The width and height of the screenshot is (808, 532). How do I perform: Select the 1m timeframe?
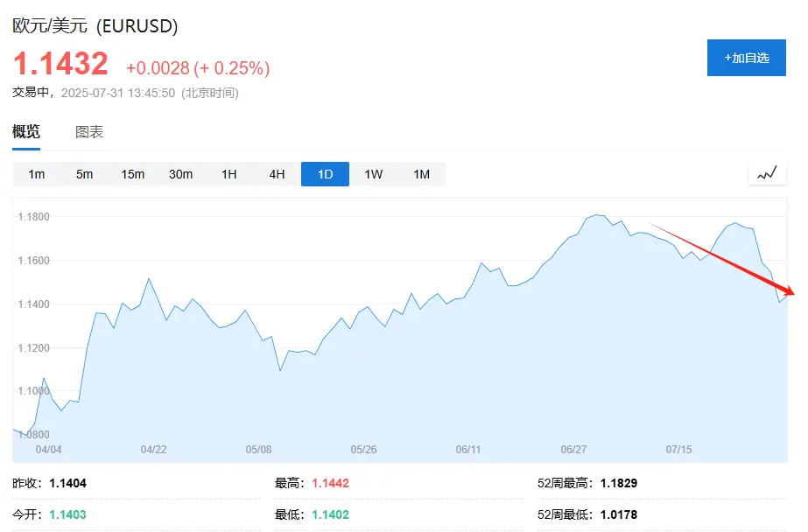pyautogui.click(x=37, y=174)
